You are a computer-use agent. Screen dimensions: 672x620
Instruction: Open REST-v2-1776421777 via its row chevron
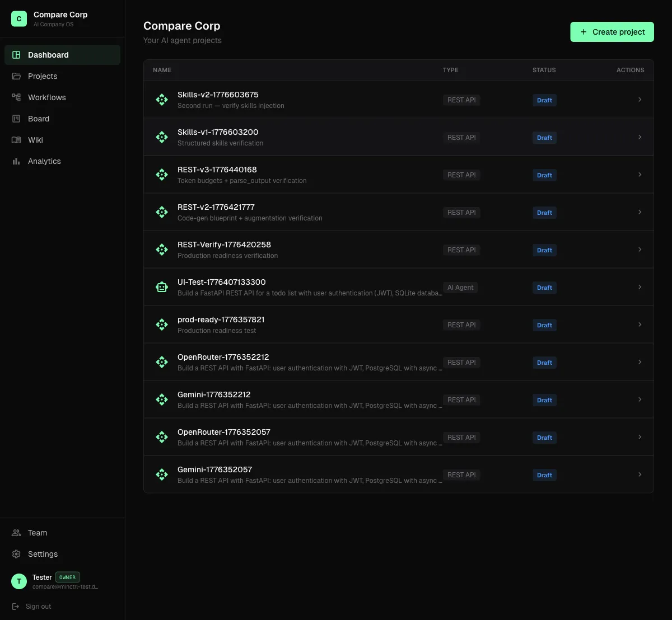(640, 212)
